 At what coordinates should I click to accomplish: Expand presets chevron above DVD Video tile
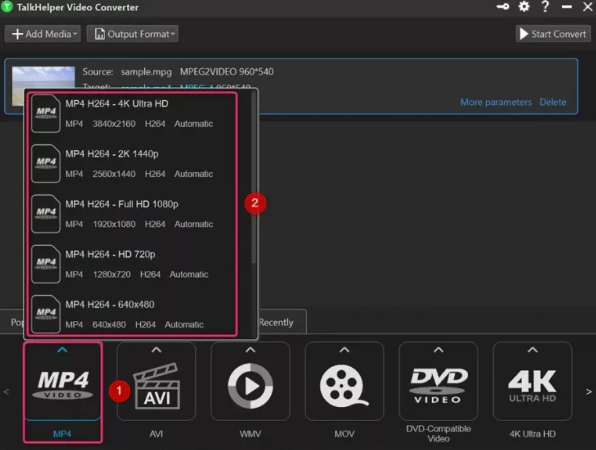pos(438,350)
